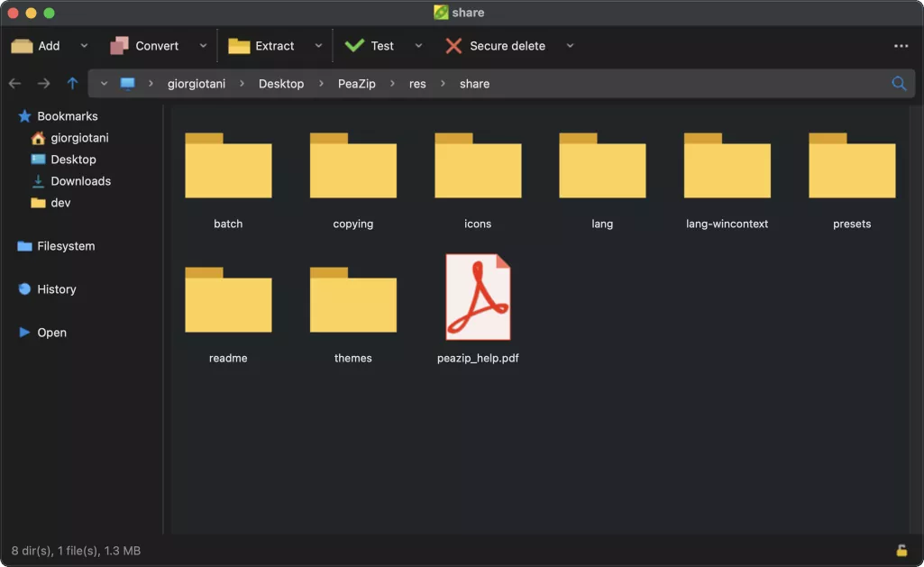Select Desktop in the breadcrumb path

point(281,84)
